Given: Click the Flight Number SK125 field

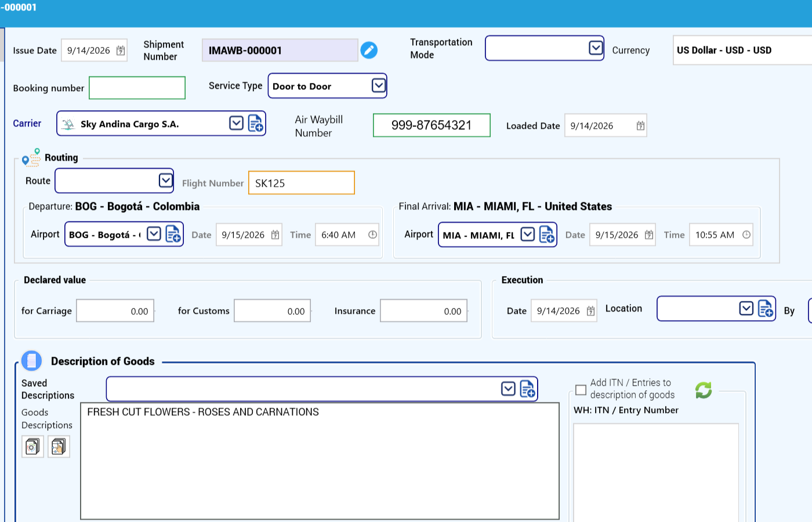Looking at the screenshot, I should [301, 183].
